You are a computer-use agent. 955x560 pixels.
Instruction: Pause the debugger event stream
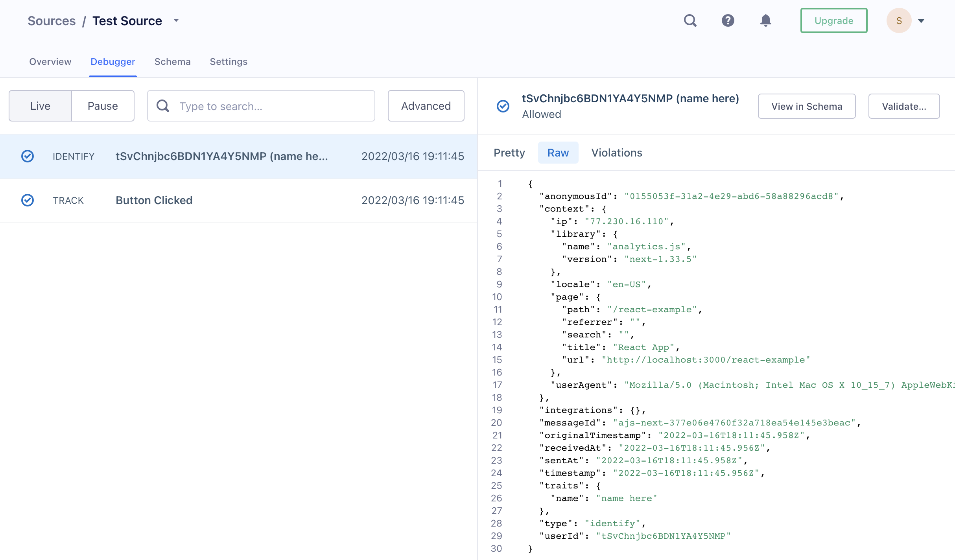pos(103,106)
